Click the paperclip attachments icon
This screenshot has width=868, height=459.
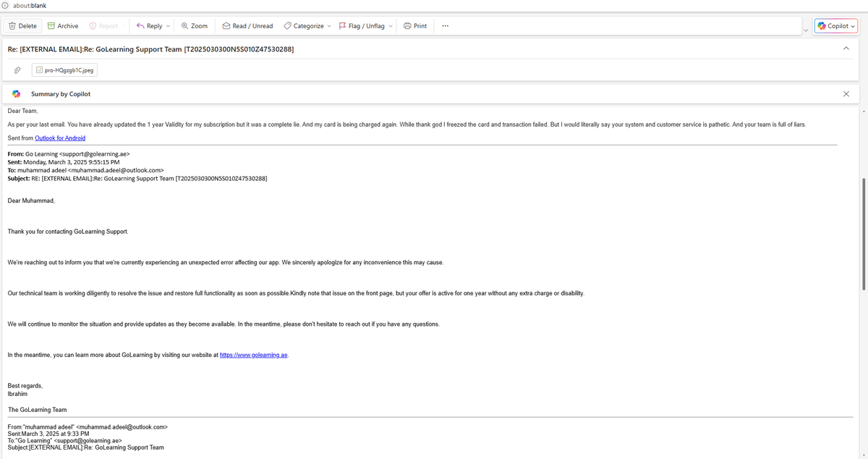[x=17, y=70]
